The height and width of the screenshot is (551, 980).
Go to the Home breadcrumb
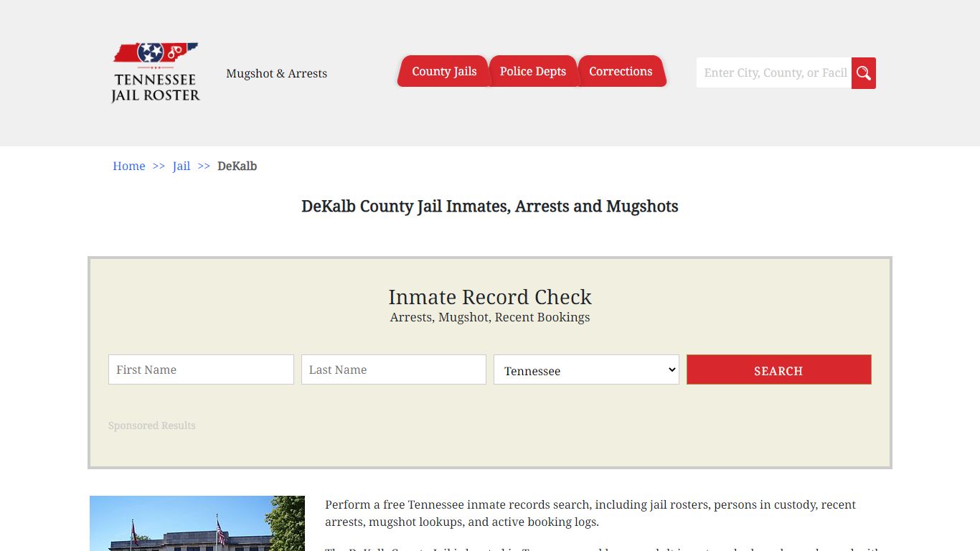[x=129, y=166]
